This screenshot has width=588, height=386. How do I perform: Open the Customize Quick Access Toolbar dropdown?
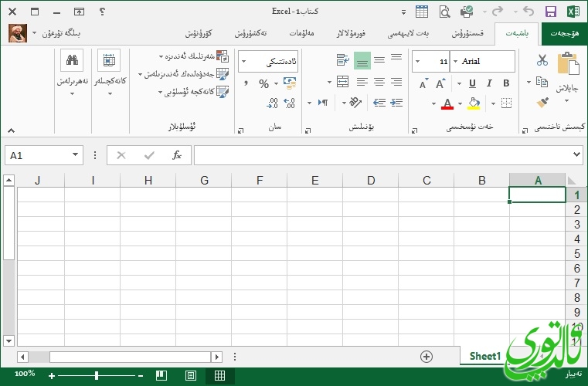click(403, 12)
